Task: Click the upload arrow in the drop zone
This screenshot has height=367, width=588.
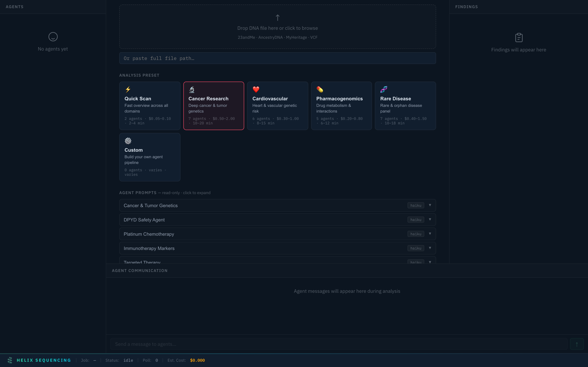Action: [x=277, y=18]
